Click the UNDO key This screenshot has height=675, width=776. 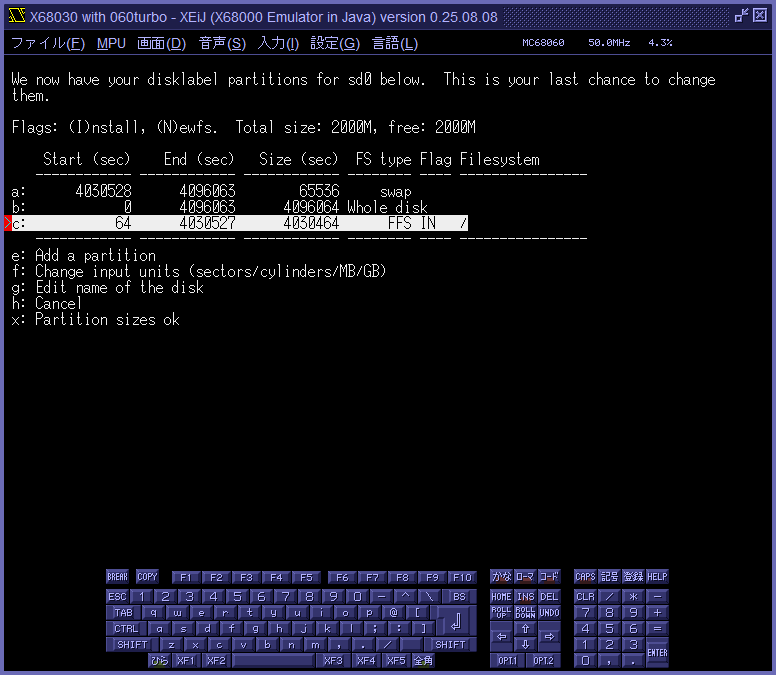[549, 613]
